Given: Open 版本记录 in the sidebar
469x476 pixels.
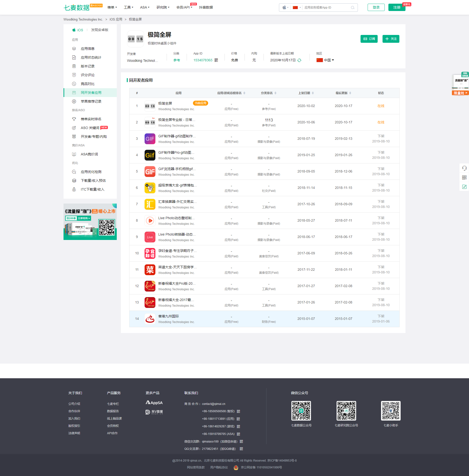Looking at the screenshot, I should coord(90,66).
